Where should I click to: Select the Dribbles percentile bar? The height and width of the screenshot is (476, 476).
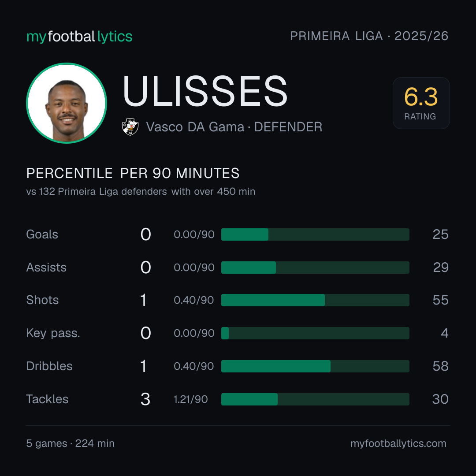pyautogui.click(x=315, y=366)
